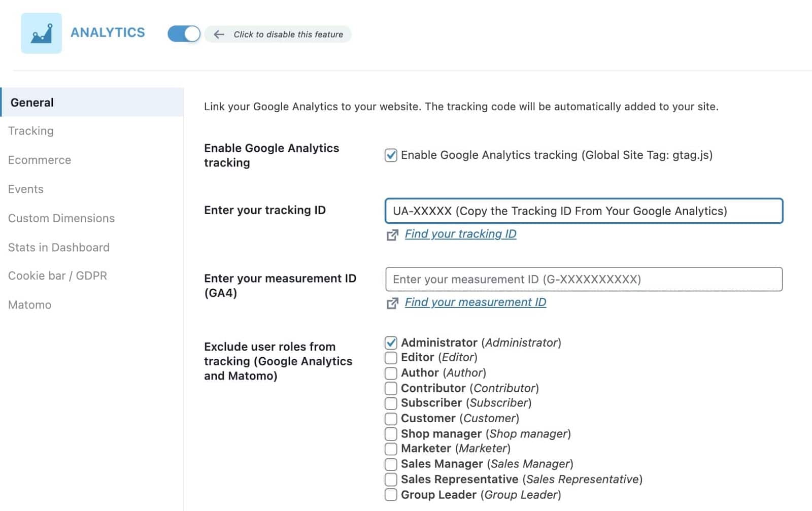Check the Contributor role checkbox
The image size is (812, 511).
(x=391, y=388)
